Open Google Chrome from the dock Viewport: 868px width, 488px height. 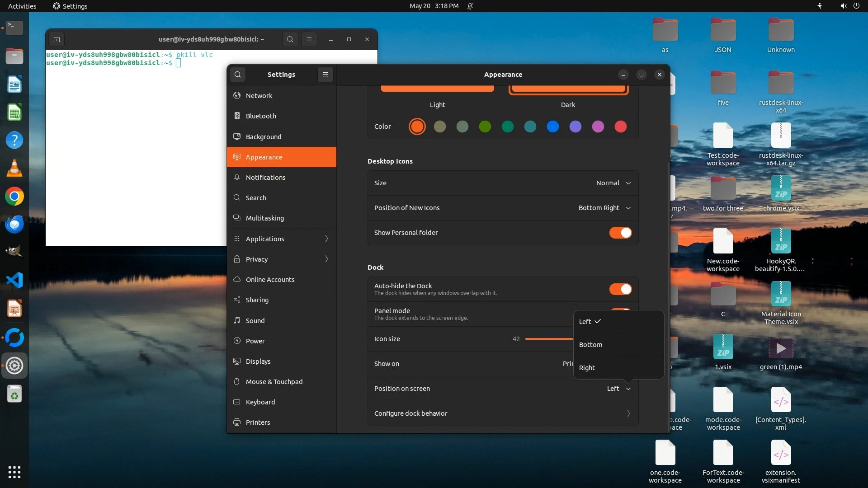14,197
